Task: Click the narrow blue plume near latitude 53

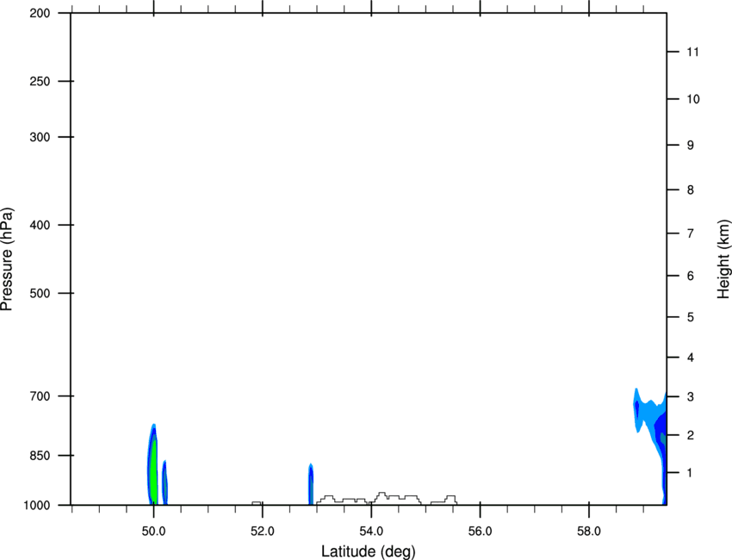Action: point(311,484)
